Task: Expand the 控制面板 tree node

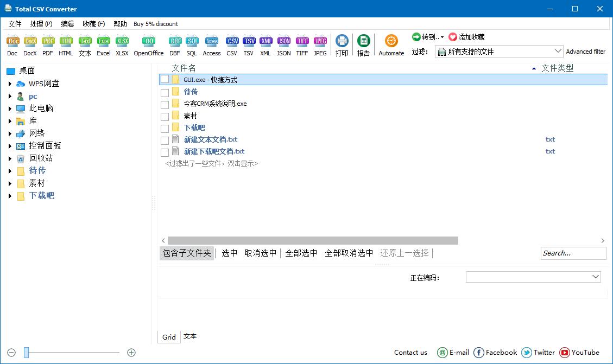Action: [x=10, y=146]
